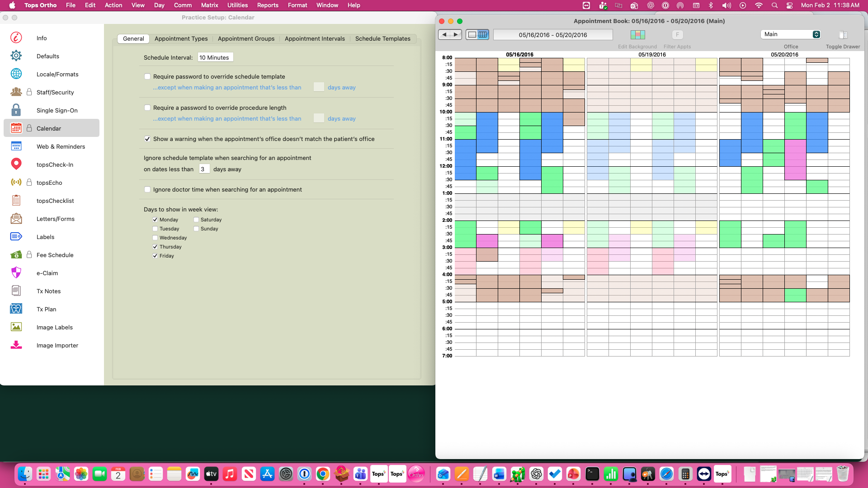Switch to multi-day week view icon
Image resolution: width=868 pixels, height=488 pixels.
click(483, 35)
